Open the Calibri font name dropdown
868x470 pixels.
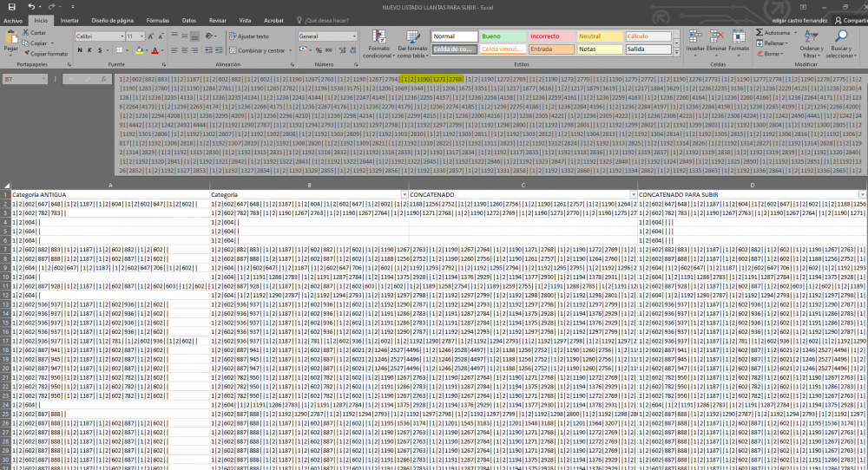point(122,36)
